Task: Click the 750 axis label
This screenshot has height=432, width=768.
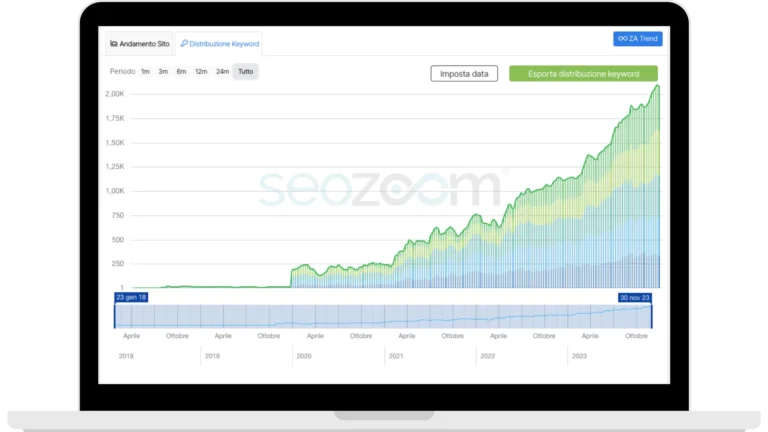Action: (x=118, y=216)
